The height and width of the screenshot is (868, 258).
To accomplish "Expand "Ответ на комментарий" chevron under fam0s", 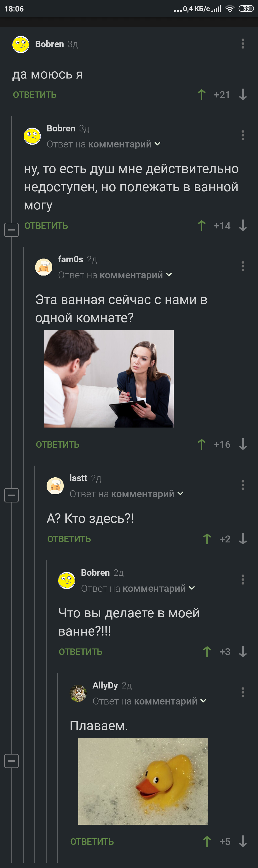I will point(169,275).
